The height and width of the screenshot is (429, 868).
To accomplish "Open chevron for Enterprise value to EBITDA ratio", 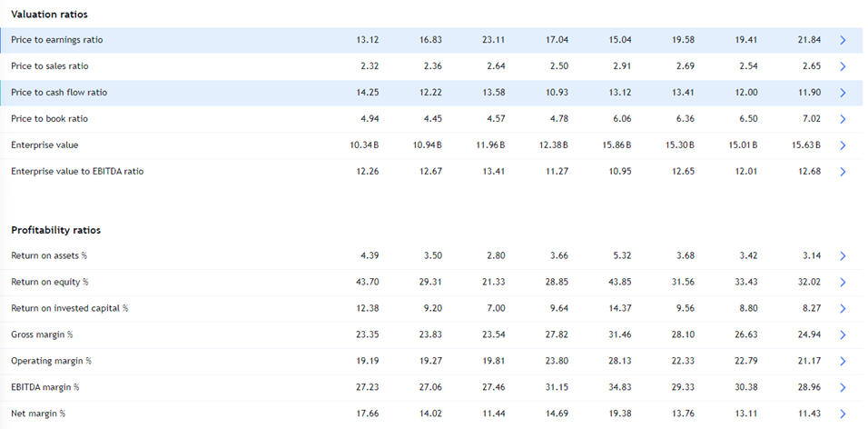I will click(x=843, y=172).
